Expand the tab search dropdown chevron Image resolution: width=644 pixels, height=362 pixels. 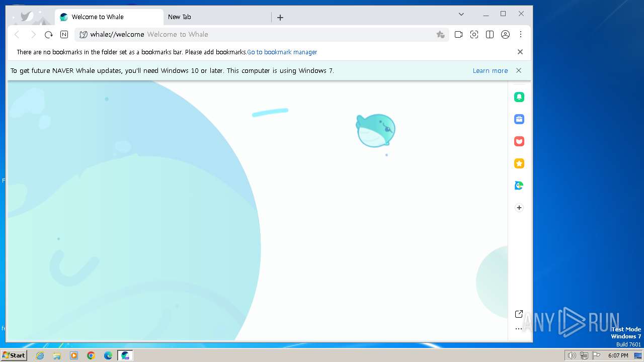coord(461,14)
